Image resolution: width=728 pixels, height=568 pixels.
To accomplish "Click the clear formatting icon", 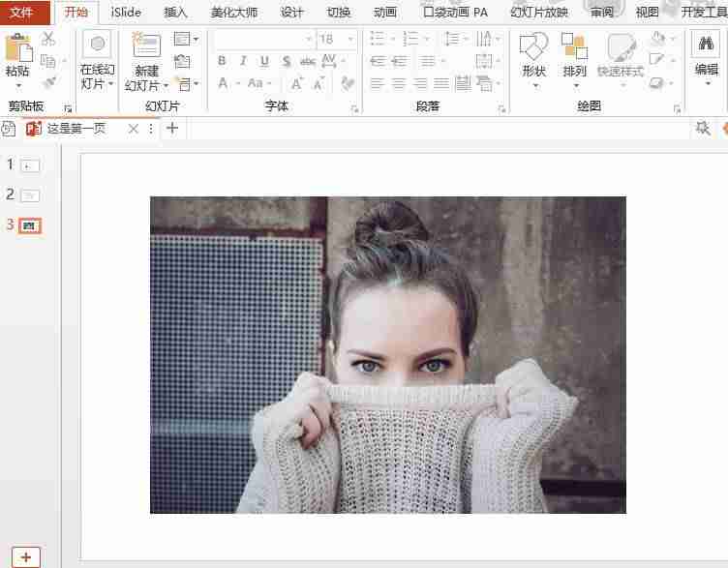I will [x=348, y=83].
